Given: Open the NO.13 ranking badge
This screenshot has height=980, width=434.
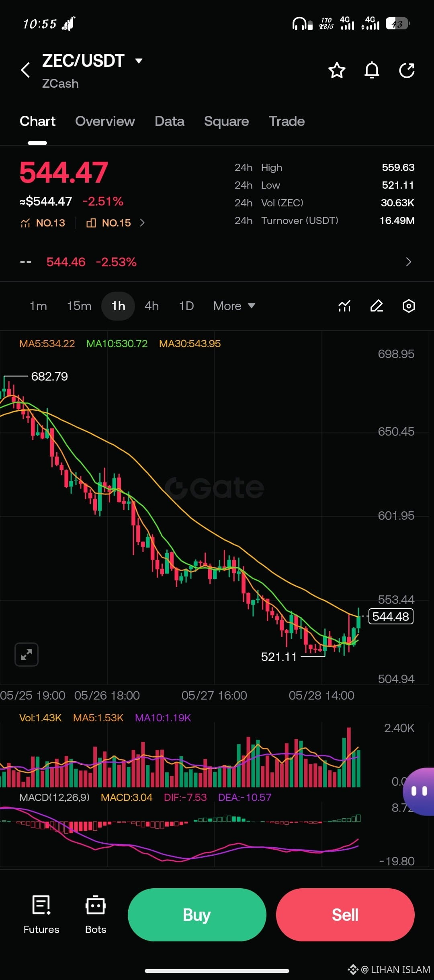Looking at the screenshot, I should 43,223.
